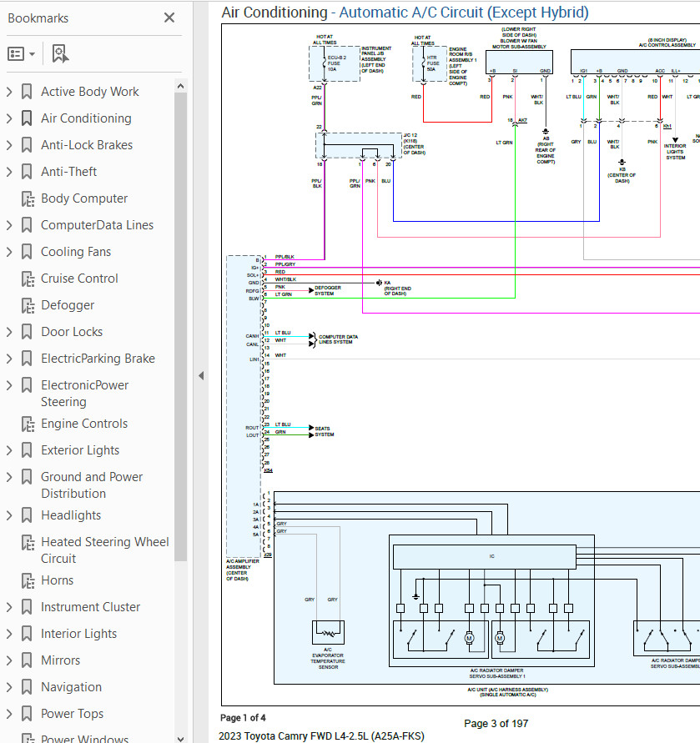The width and height of the screenshot is (700, 743).
Task: Click the Power Tops bookmark icon
Action: pos(27,714)
